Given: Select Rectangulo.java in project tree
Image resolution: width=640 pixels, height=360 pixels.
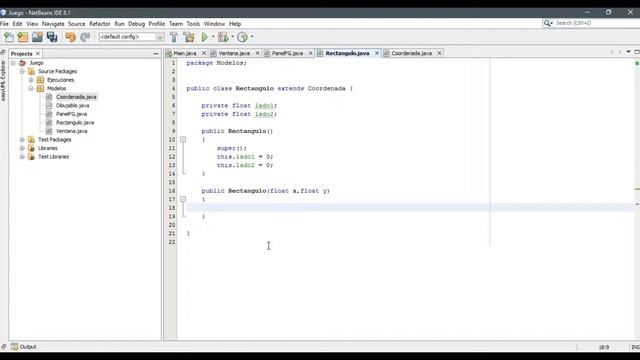Looking at the screenshot, I should 75,123.
